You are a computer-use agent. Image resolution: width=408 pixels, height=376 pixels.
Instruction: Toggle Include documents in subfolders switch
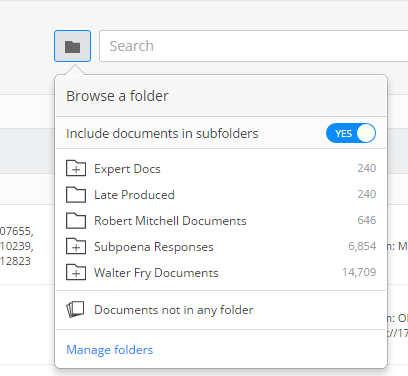pos(351,133)
